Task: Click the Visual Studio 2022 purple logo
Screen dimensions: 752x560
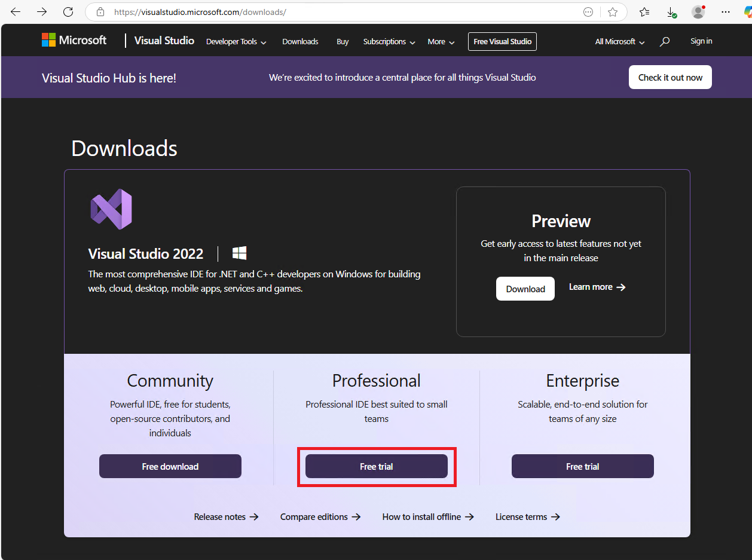Action: [x=111, y=209]
